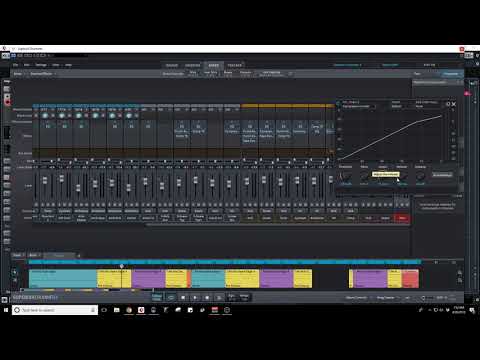Open File Explorer from the Windows taskbar
The width and height of the screenshot is (480, 360).
(117, 310)
